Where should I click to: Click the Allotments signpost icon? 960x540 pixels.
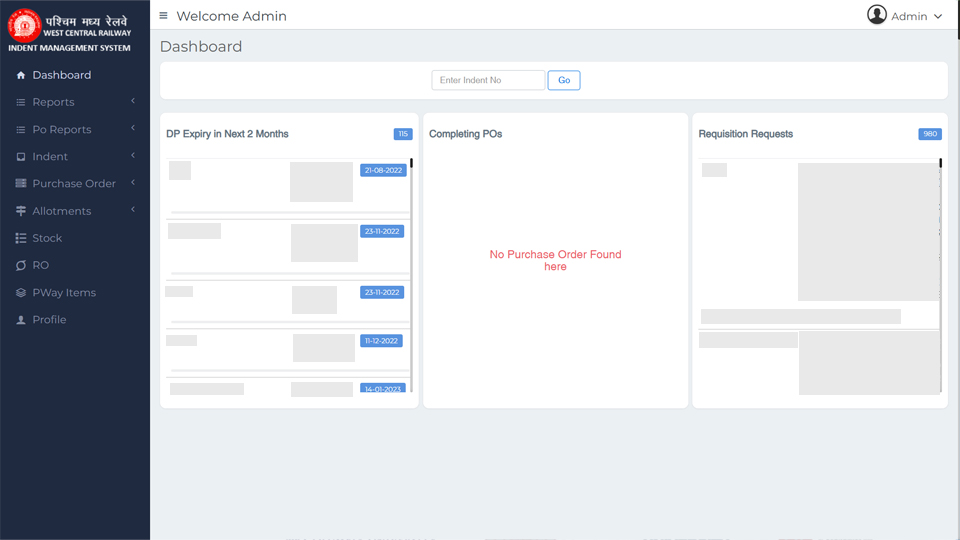[21, 211]
